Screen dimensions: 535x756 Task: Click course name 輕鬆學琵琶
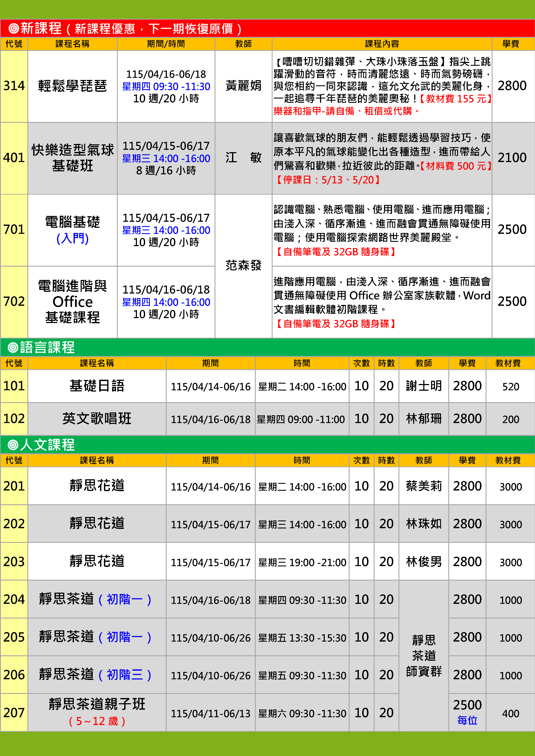[72, 86]
